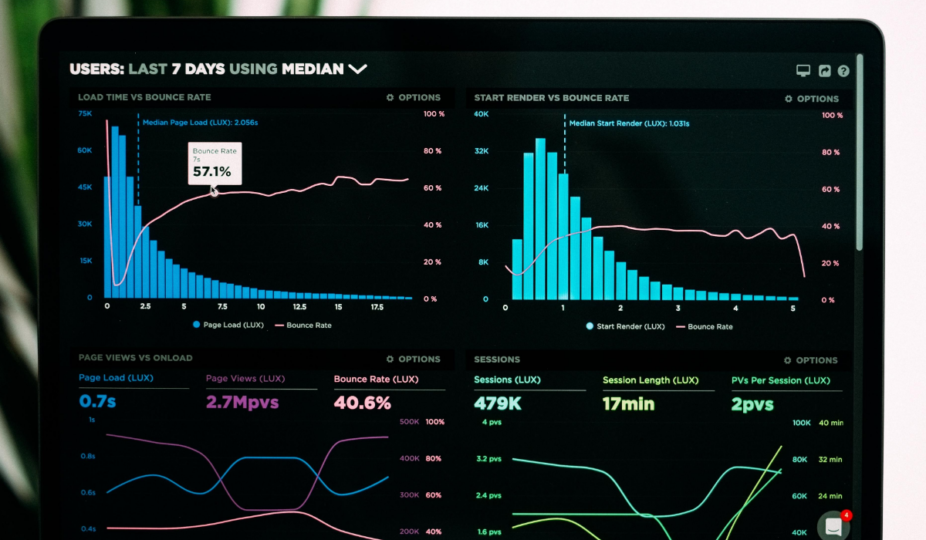Open the LAST 7 DAYS time range selector
The width and height of the screenshot is (926, 540).
[176, 69]
